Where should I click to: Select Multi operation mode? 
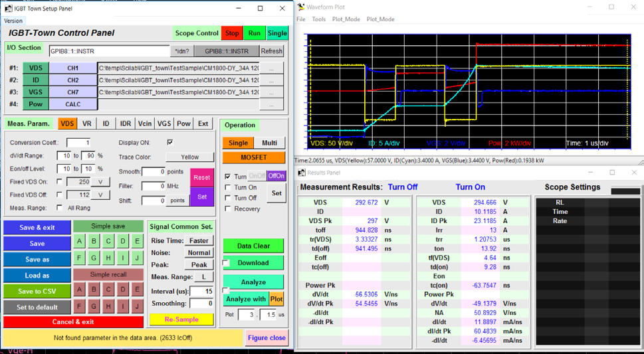pos(269,143)
